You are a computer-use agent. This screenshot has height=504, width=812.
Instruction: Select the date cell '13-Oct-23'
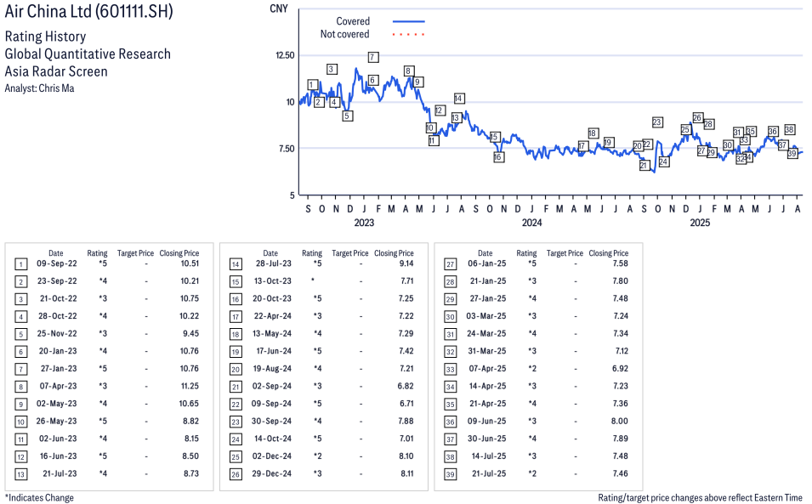point(272,281)
